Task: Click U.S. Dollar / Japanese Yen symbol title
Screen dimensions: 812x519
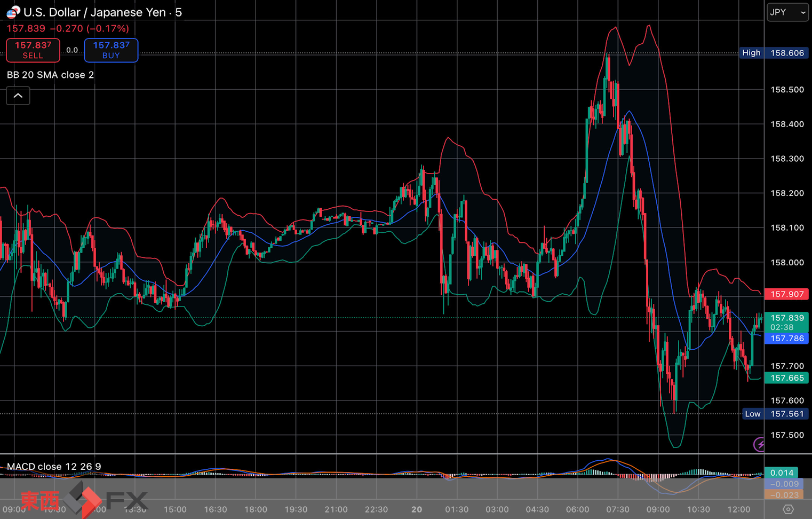Action: coord(102,12)
